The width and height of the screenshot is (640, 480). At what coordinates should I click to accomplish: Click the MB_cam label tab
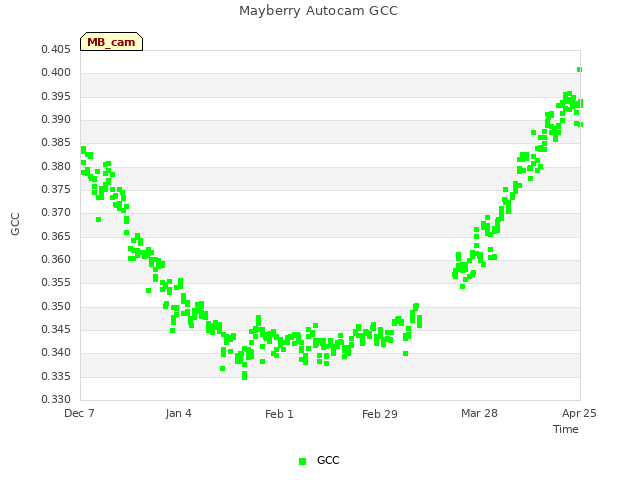(x=111, y=42)
